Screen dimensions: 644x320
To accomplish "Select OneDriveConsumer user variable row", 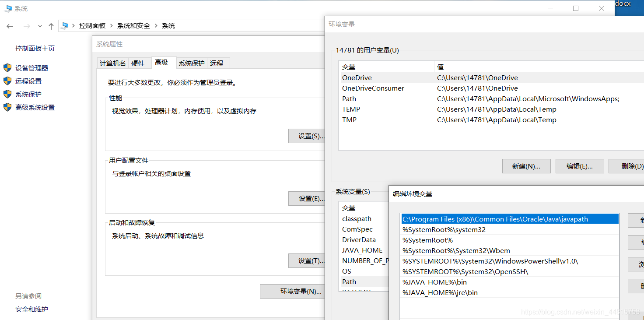I will point(492,88).
